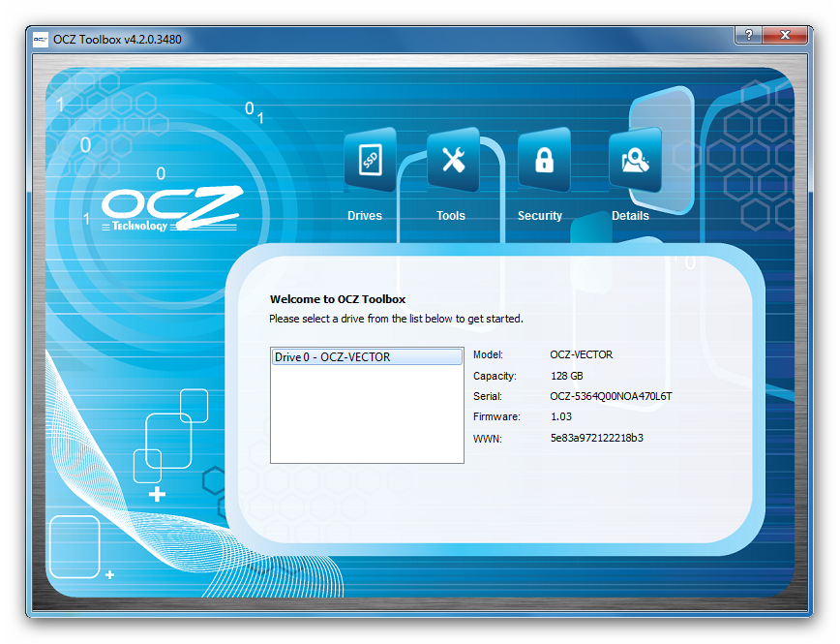Select Drive 0 - OCZ-VECTOR in list
The image size is (840, 644).
coord(367,357)
